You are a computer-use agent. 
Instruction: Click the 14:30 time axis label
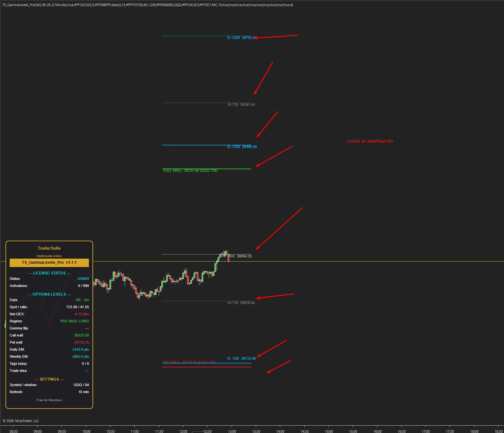(305, 431)
